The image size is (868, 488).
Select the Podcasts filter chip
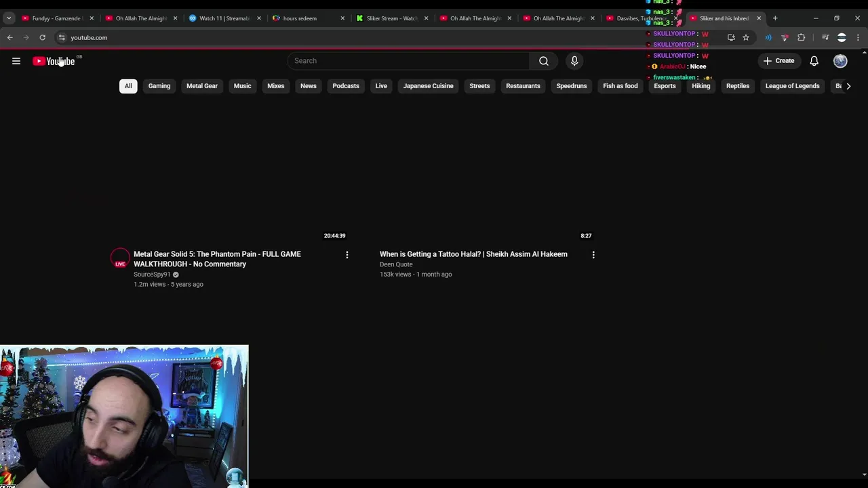(x=346, y=86)
